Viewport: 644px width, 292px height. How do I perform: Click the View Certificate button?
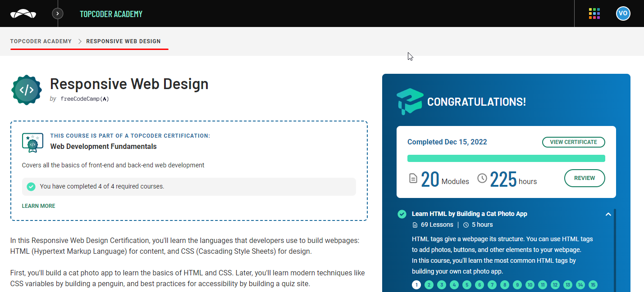coord(573,142)
